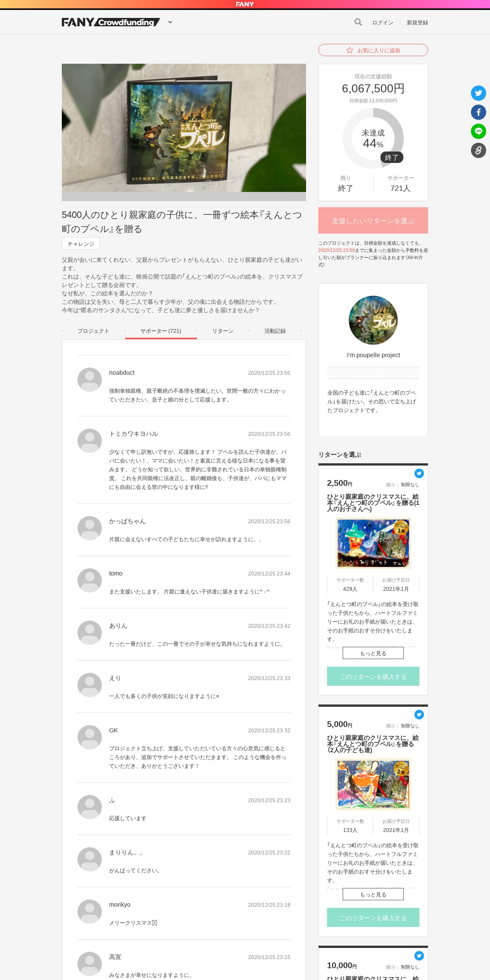Share on Twitter via side icon
The height and width of the screenshot is (980, 490).
pos(479,93)
